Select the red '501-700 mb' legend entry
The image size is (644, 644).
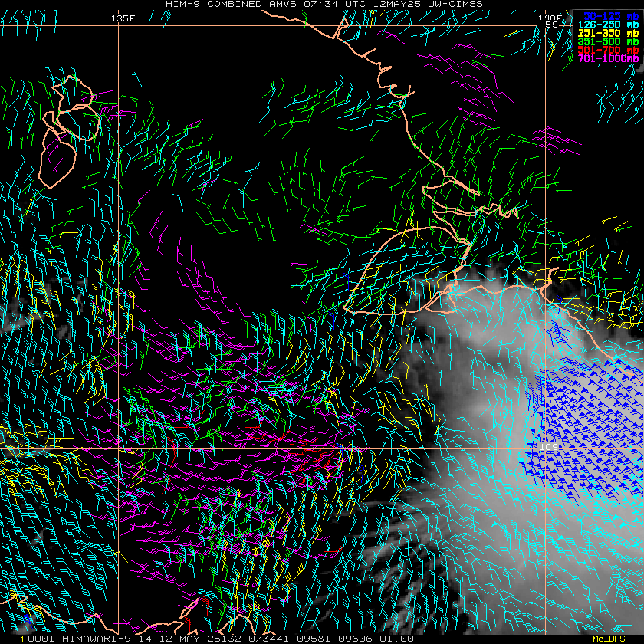tap(608, 50)
